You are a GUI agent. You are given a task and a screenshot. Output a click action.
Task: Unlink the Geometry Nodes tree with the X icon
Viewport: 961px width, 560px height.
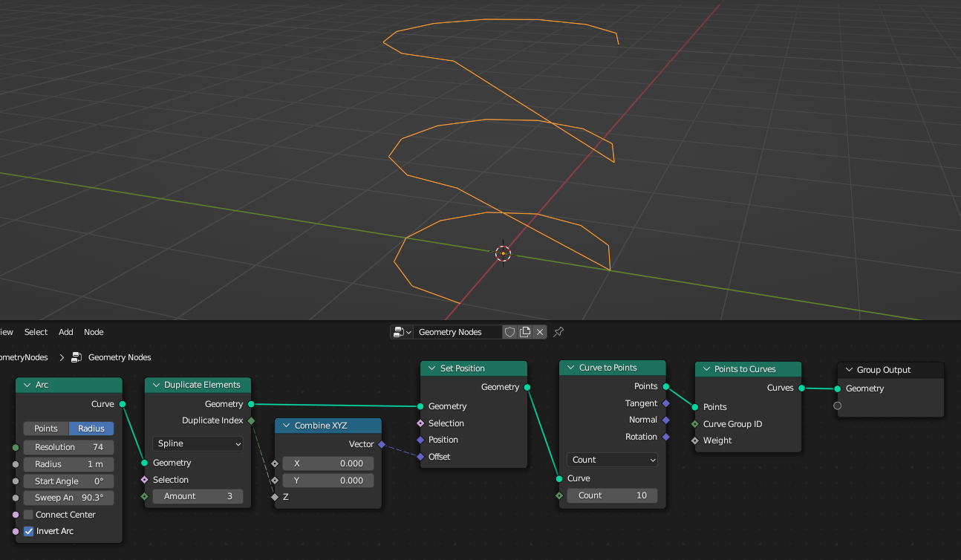click(540, 331)
